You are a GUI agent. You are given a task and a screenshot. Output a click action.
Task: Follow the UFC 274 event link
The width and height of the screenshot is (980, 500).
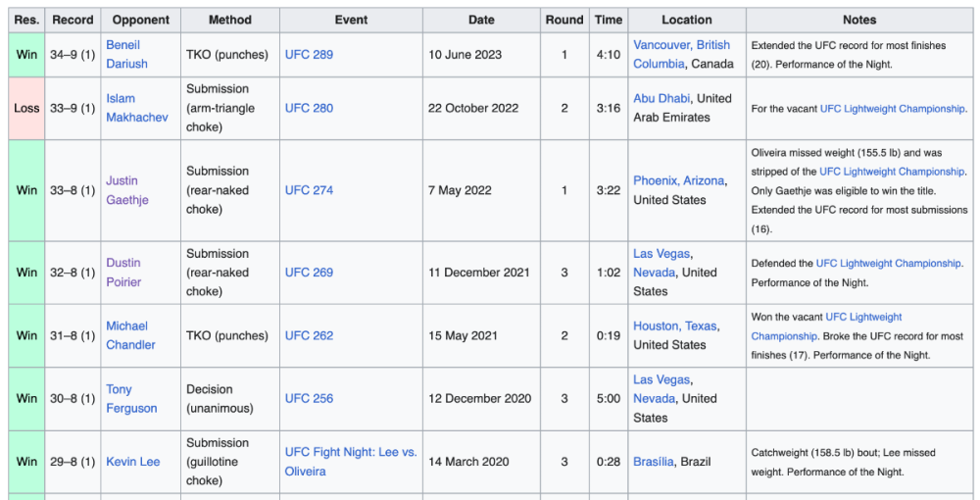(x=309, y=190)
